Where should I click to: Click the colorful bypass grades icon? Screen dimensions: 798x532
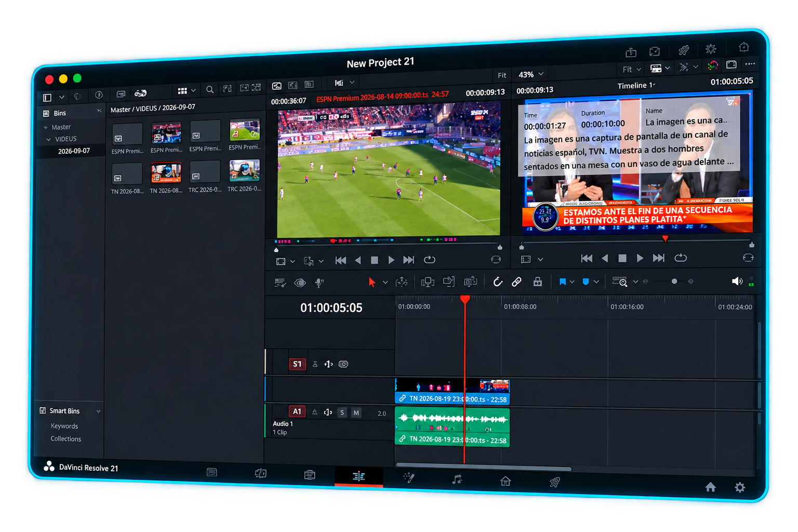pos(713,65)
